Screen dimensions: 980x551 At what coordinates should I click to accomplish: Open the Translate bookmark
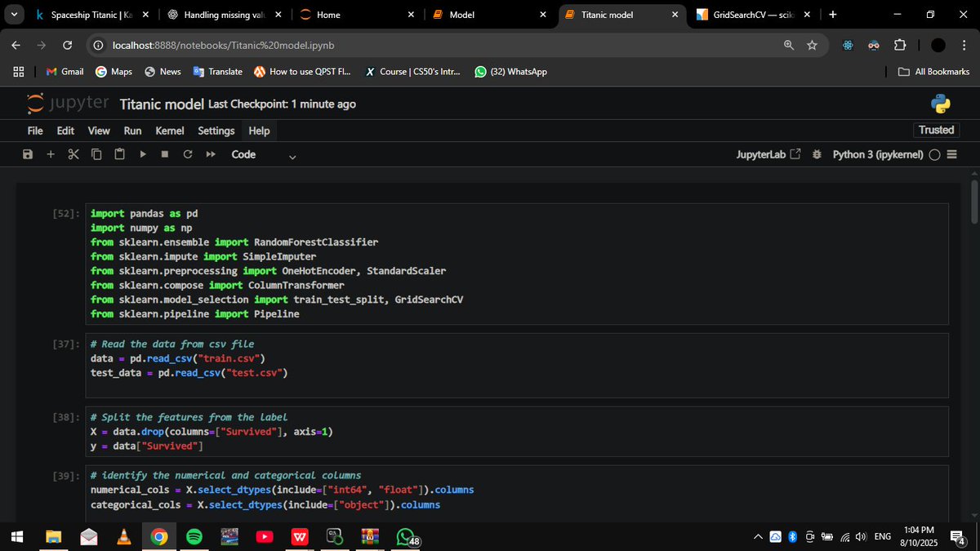tap(217, 72)
